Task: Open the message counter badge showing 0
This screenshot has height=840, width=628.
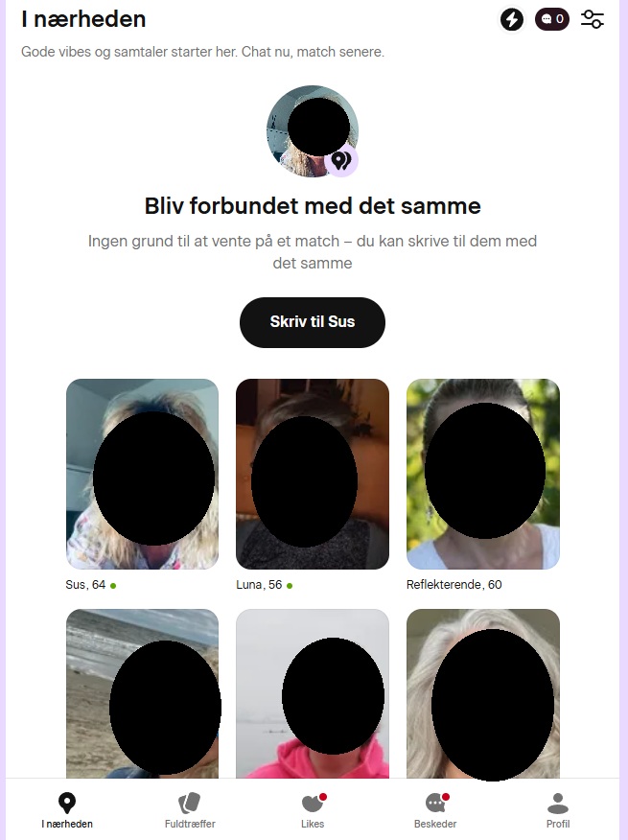Action: [552, 19]
